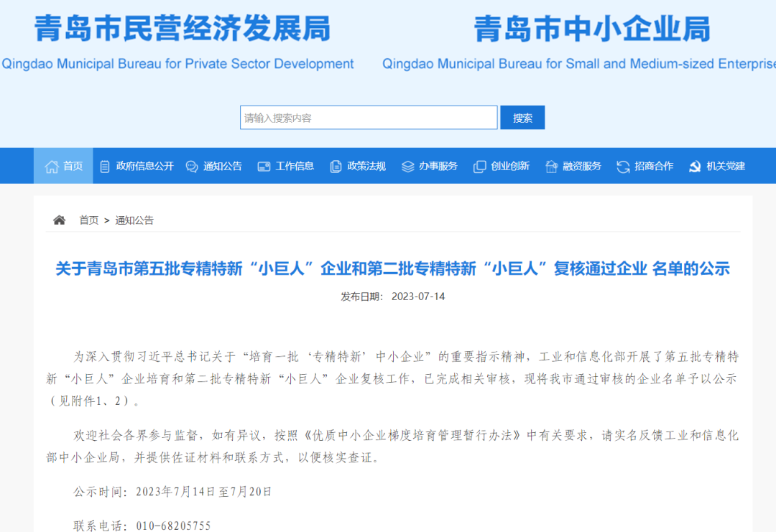Click the 办事服务 stacked layers icon
776x532 pixels.
tap(408, 166)
